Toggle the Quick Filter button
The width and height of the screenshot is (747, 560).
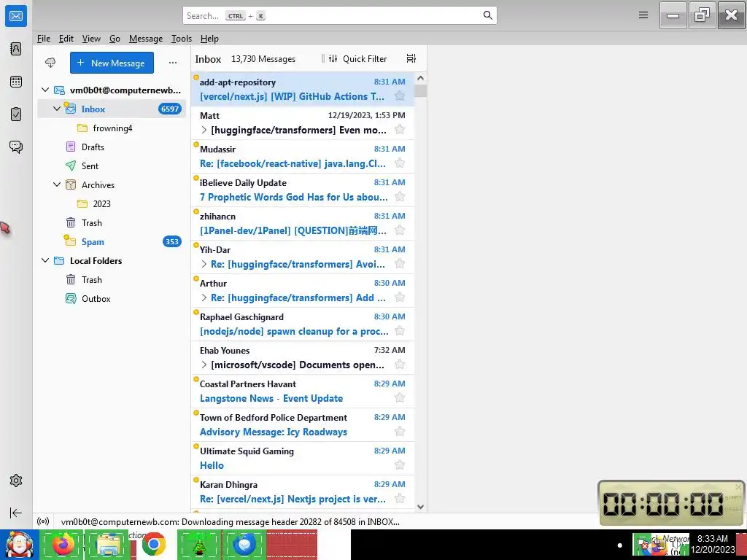click(x=358, y=58)
